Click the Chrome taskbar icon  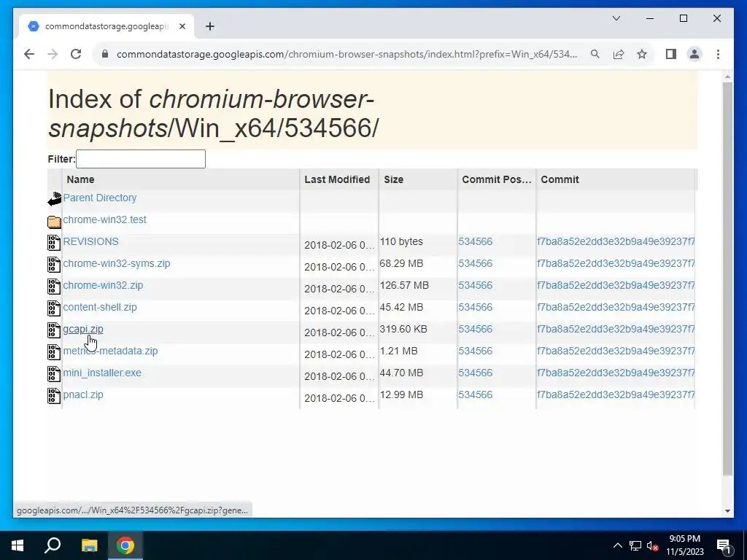[x=125, y=545]
